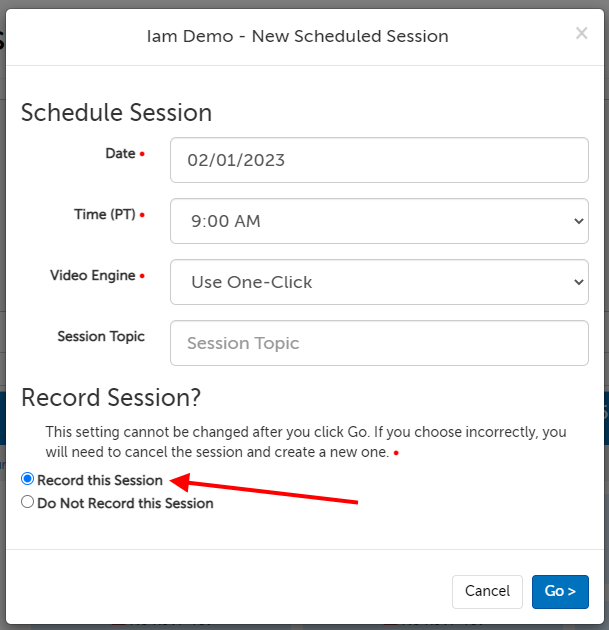
Task: Click the "Do Not Record this Session" label text
Action: [x=125, y=503]
